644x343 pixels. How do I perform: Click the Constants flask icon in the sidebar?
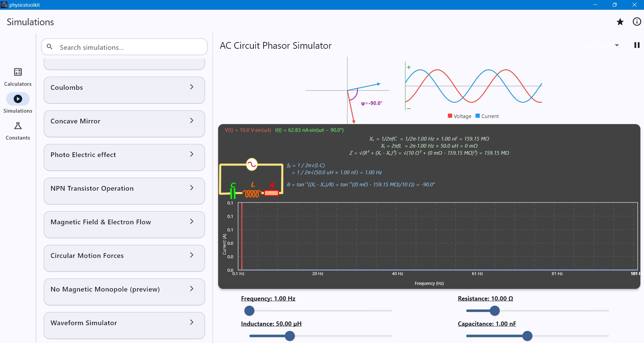tap(18, 126)
